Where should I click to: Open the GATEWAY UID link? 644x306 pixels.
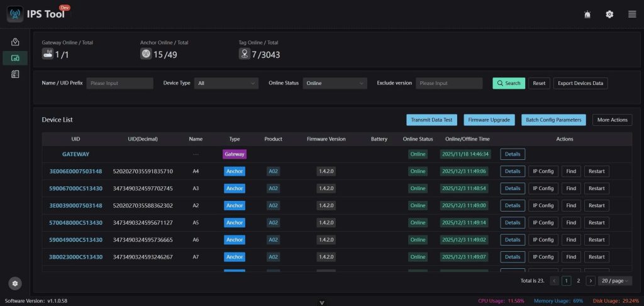click(x=75, y=154)
